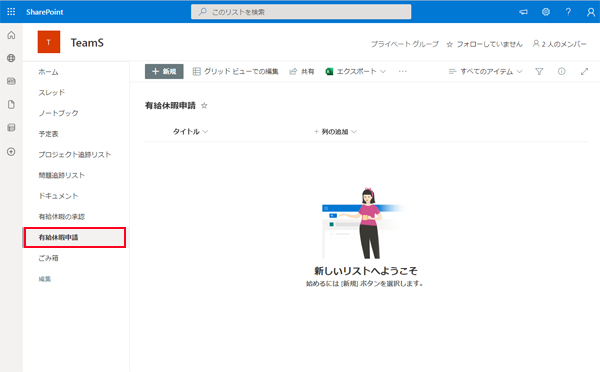Go to ホーム in left navigation

point(48,72)
